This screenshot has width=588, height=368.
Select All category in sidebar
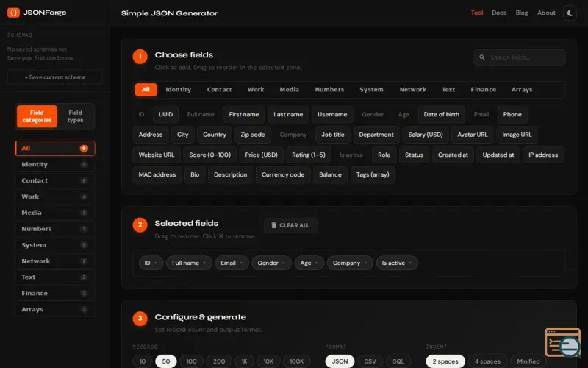coord(54,149)
